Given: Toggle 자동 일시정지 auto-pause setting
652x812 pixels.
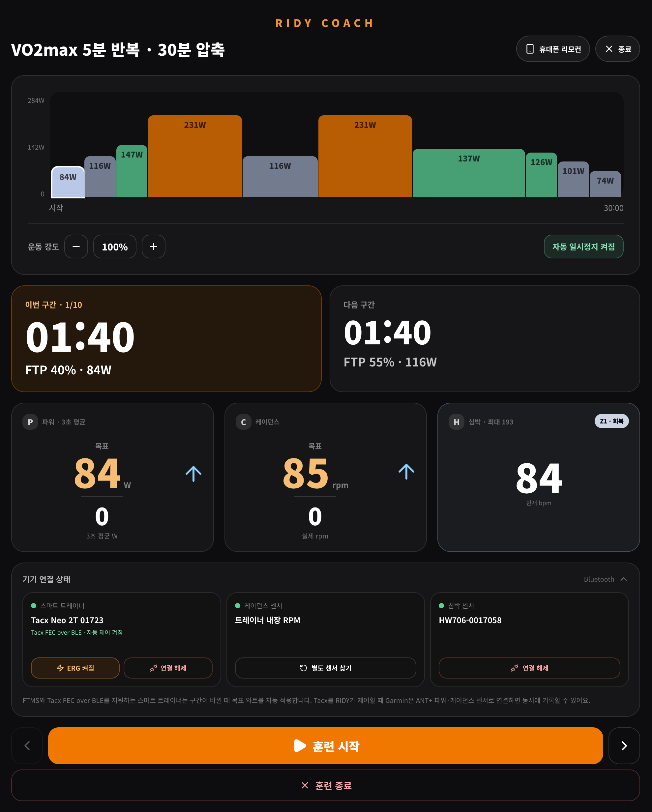Looking at the screenshot, I should [583, 247].
